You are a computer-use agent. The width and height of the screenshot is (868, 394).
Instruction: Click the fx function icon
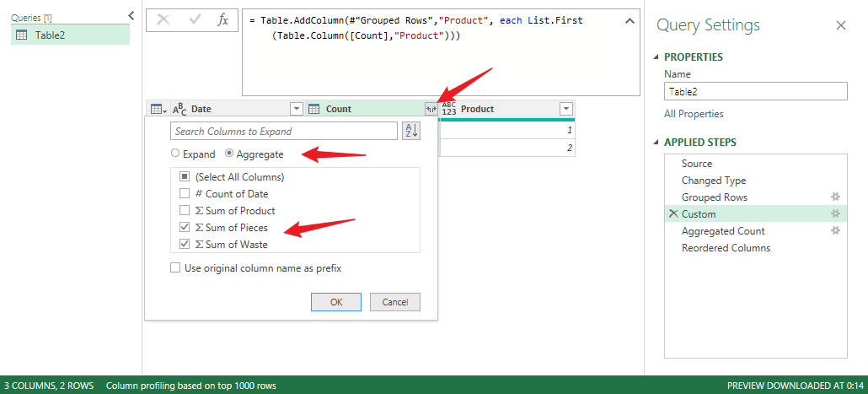(222, 20)
